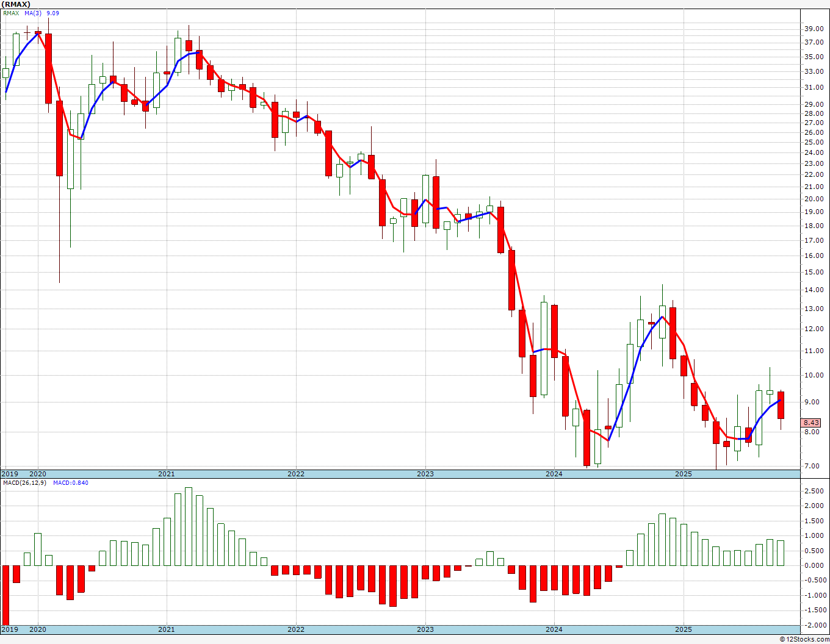The height and width of the screenshot is (644, 830).
Task: Select the 22.00 price axis label
Action: click(814, 174)
